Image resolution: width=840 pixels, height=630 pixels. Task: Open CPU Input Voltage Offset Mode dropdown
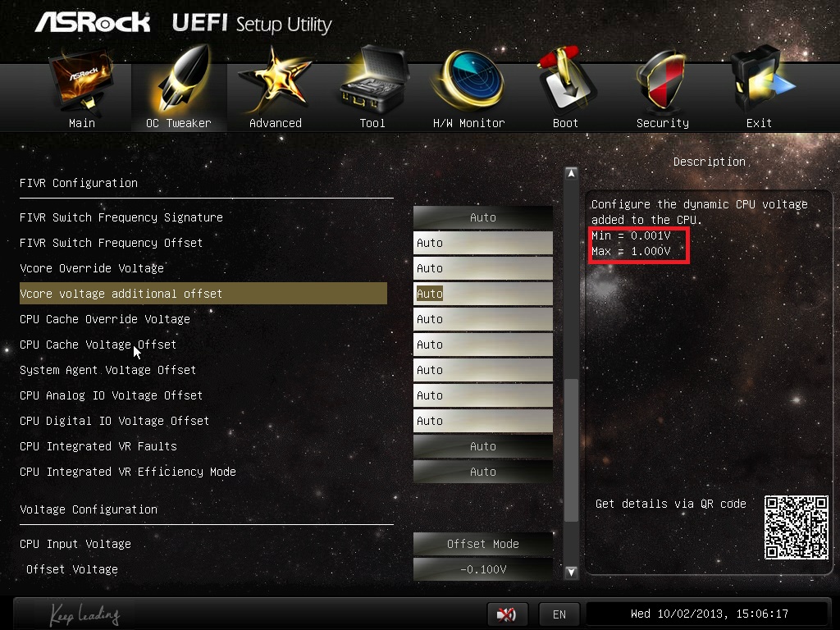(482, 544)
